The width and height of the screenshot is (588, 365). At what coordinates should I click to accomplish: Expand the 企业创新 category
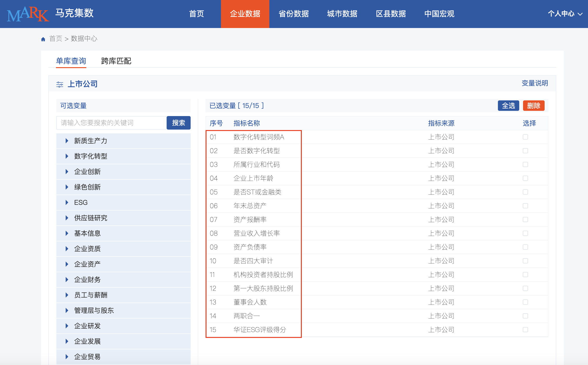124,172
